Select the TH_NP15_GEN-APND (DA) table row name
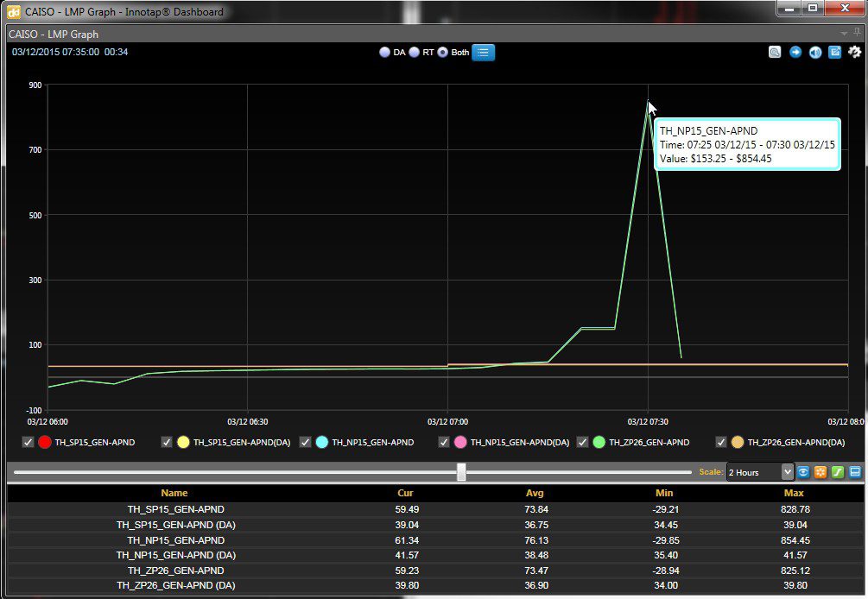The image size is (868, 599). click(x=176, y=555)
